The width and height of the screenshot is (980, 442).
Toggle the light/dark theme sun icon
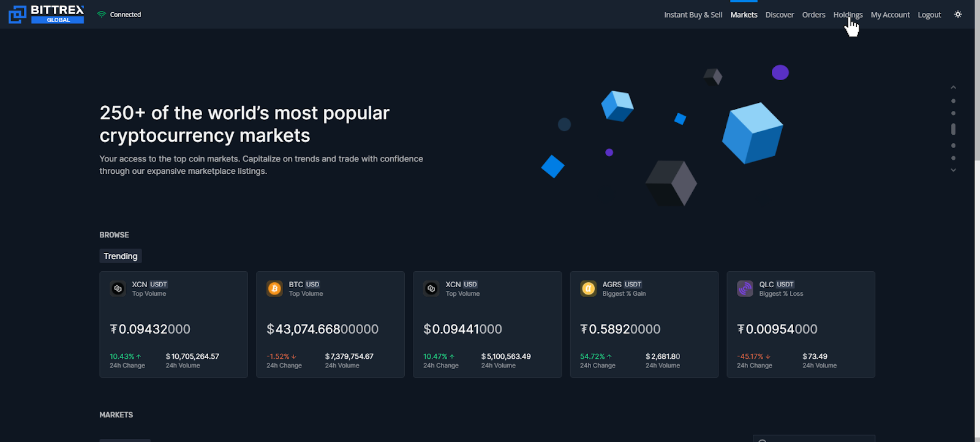[x=958, y=14]
